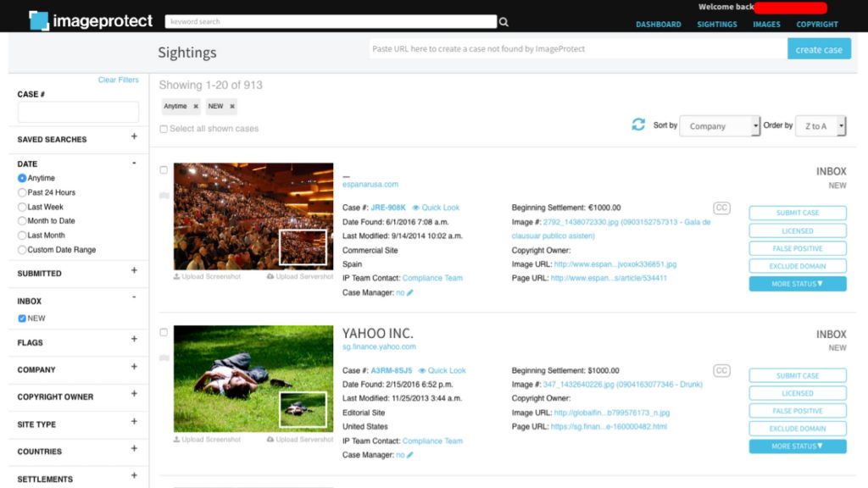This screenshot has height=488, width=868.
Task: Uncheck the NEW inbox checkbox
Action: click(x=22, y=319)
